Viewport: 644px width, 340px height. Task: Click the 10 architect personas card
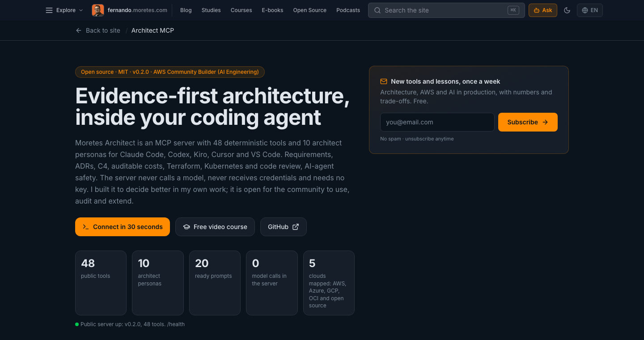(158, 283)
